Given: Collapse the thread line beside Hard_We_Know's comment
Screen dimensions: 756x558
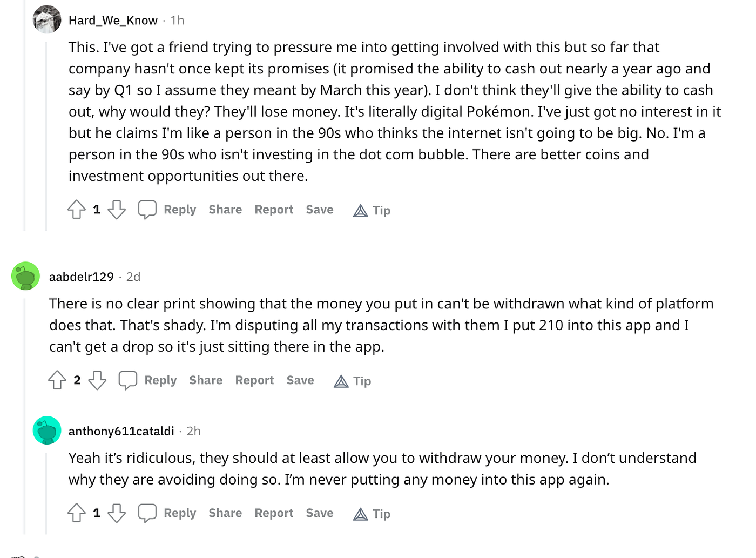Looking at the screenshot, I should [x=46, y=136].
